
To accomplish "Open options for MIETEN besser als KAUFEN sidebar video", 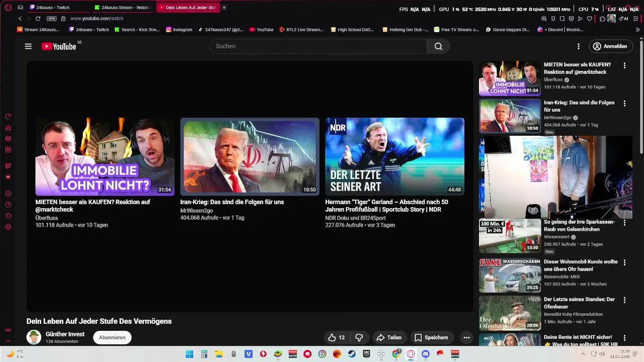I will [x=624, y=66].
